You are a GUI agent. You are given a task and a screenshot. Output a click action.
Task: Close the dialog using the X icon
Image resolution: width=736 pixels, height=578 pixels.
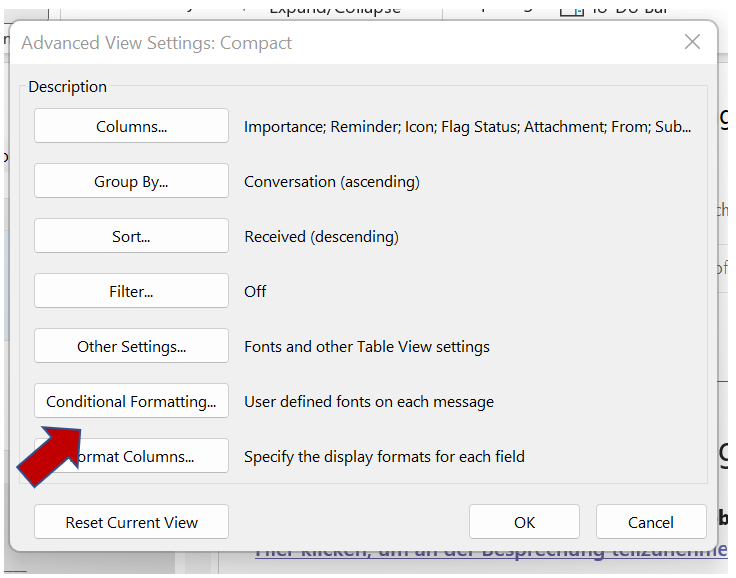point(692,42)
